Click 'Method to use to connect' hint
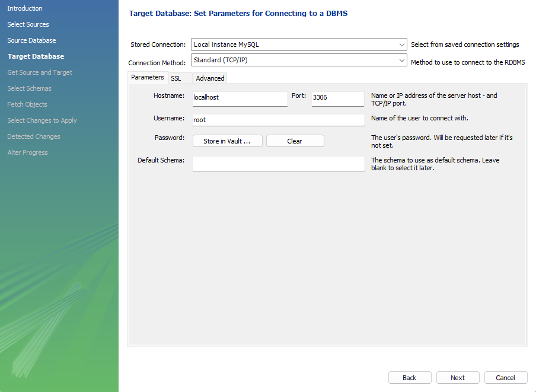 pyautogui.click(x=468, y=62)
